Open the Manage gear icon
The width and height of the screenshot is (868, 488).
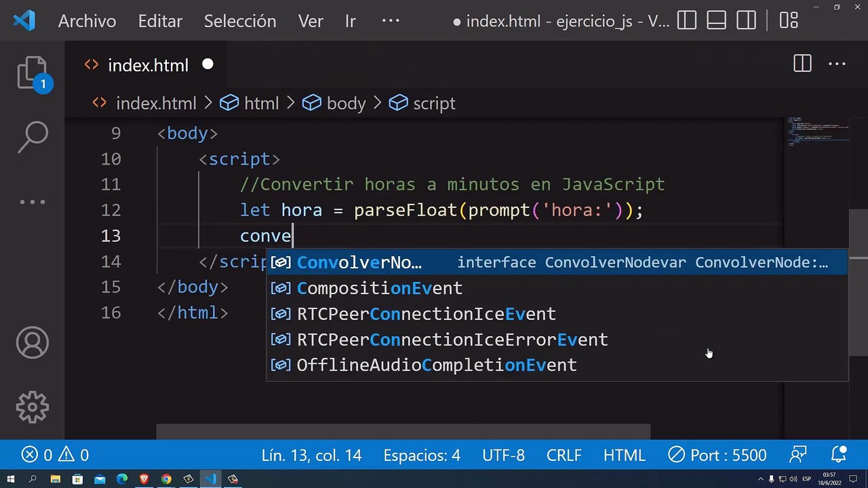(33, 407)
